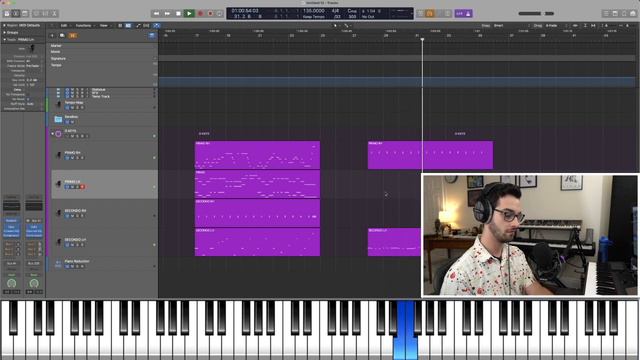Click the horizontal auto zoom icon

coord(593,25)
